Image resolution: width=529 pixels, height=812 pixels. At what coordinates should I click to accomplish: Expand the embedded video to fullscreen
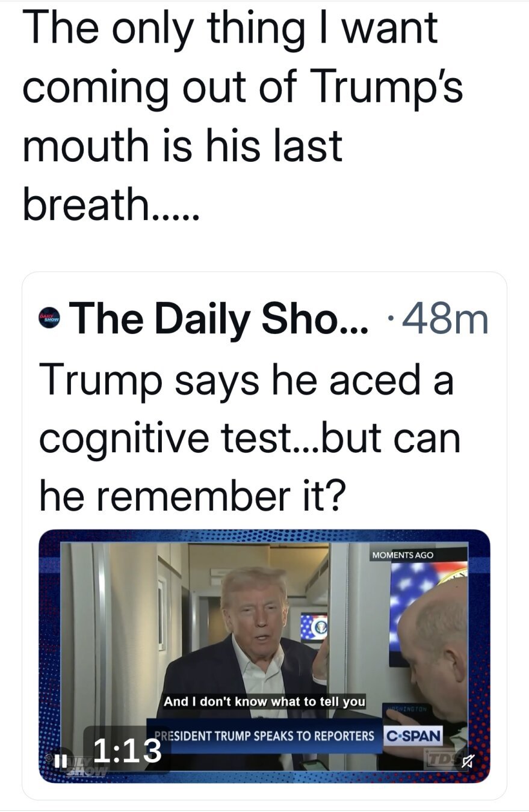coord(265,656)
